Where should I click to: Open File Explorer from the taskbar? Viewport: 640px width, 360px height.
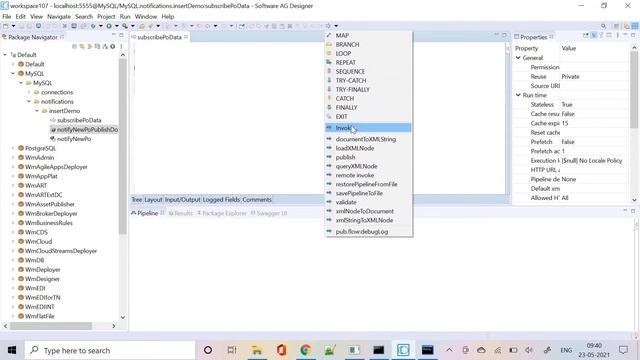point(257,350)
